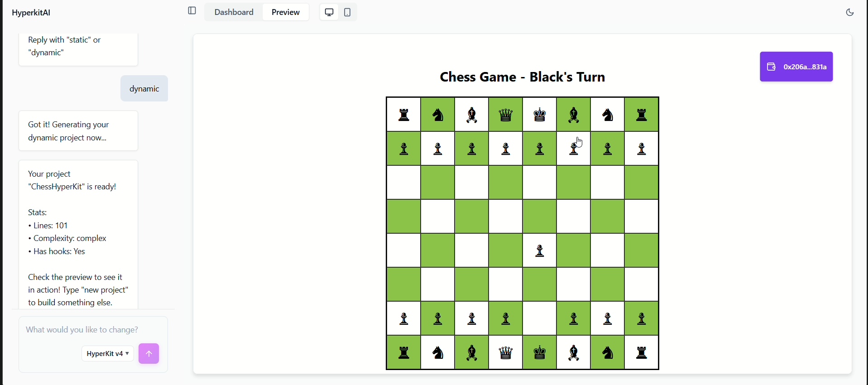The height and width of the screenshot is (385, 868).
Task: Open the Dashboard tab
Action: point(234,12)
